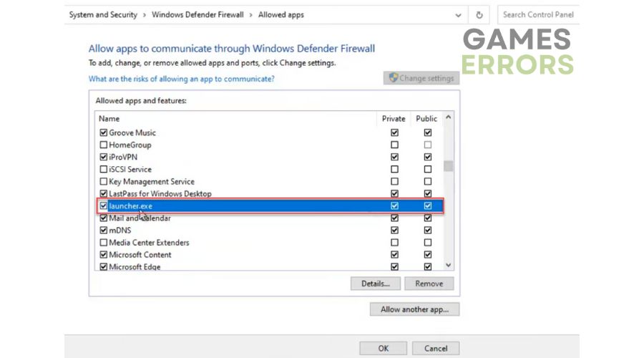Toggle Private for iSCSI Service
This screenshot has height=358, width=644.
tap(395, 170)
